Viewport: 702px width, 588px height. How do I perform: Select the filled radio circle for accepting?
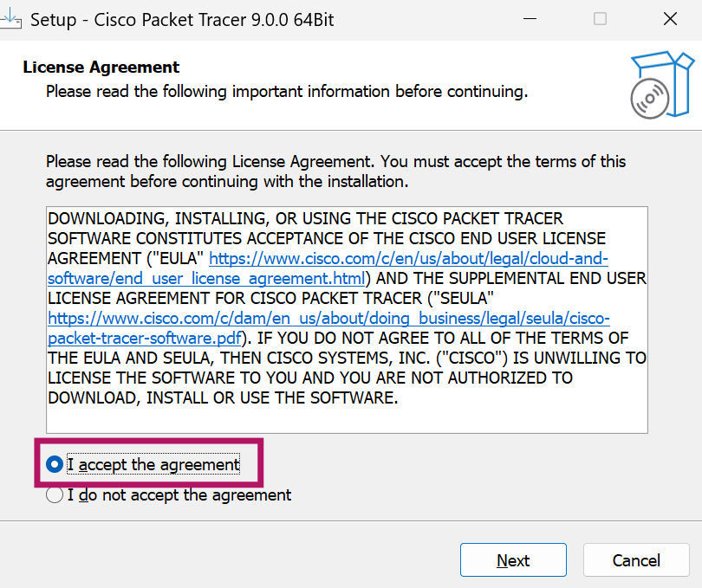(x=55, y=464)
